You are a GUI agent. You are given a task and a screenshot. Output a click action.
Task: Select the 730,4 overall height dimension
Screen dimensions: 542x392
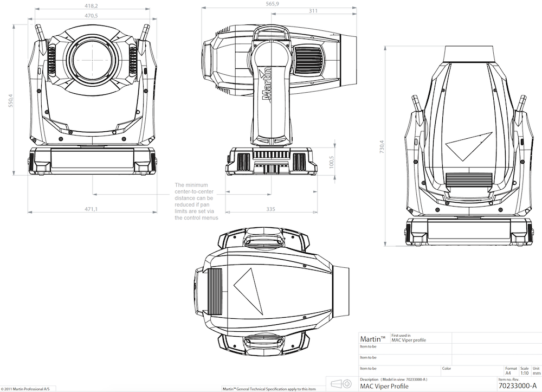(382, 146)
